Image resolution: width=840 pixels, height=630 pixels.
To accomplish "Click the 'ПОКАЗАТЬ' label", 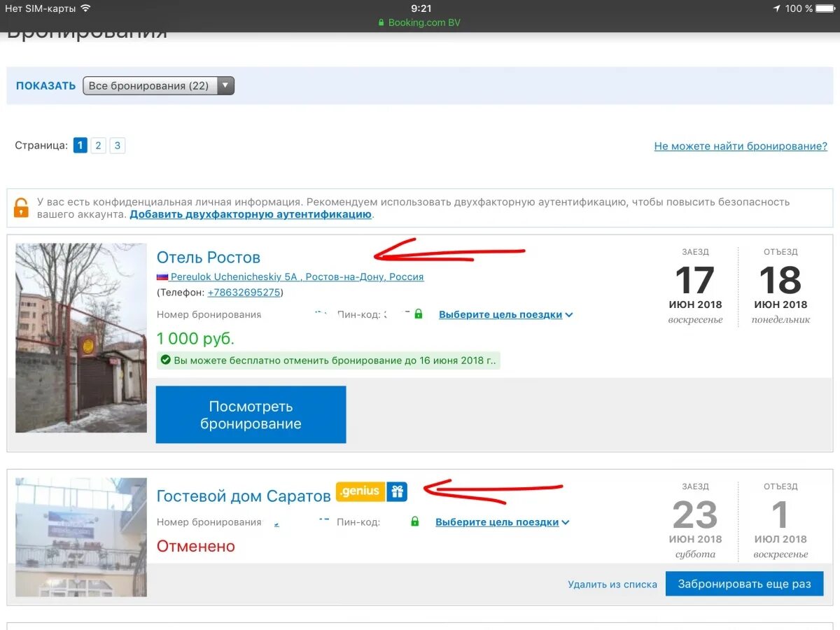I will [45, 86].
